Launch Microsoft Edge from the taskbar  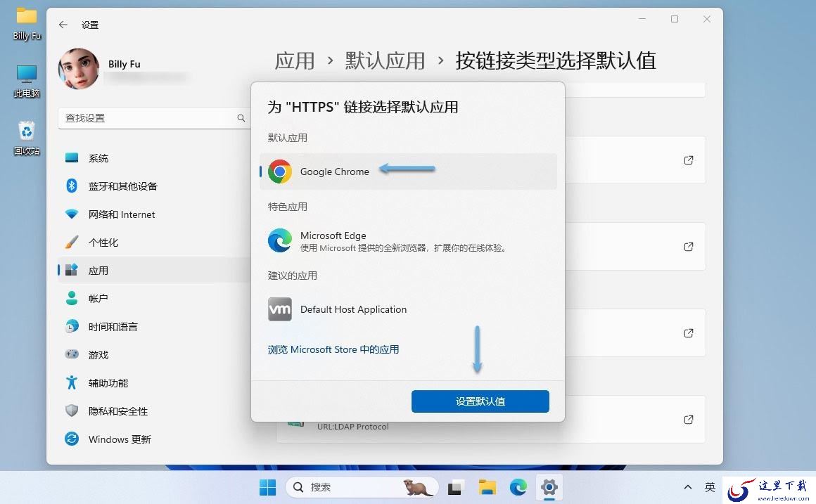point(518,487)
